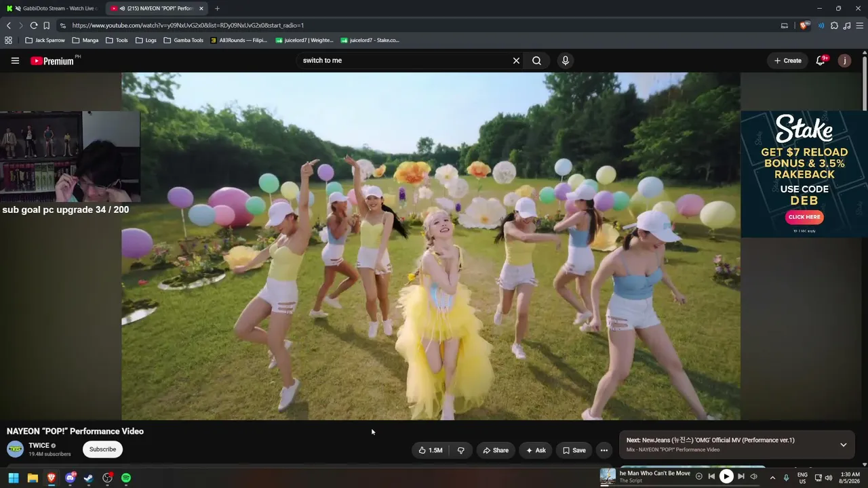
Task: Play the taskbar media track
Action: point(726,476)
